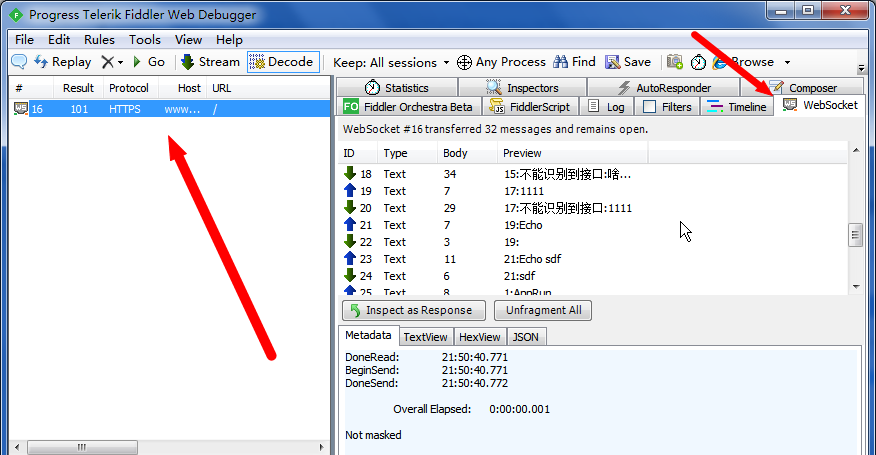Sort sessions by Result column header
The height and width of the screenshot is (455, 876).
click(x=78, y=88)
